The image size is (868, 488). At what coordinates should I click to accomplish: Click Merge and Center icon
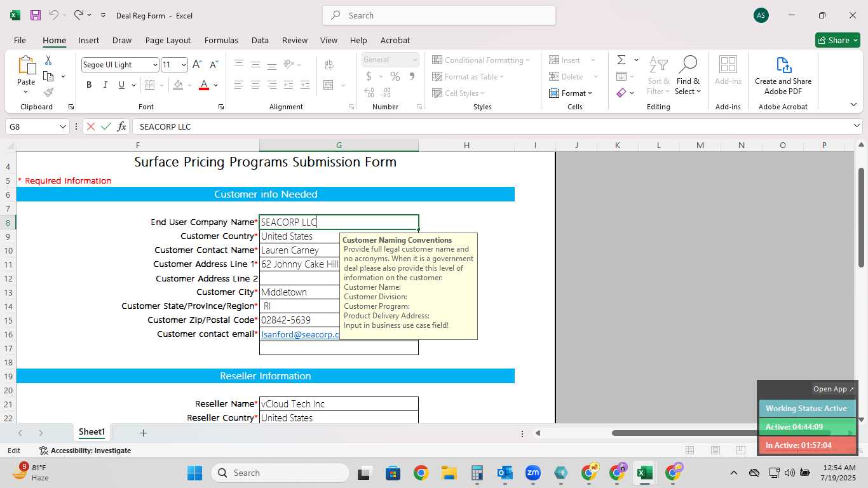pyautogui.click(x=329, y=85)
